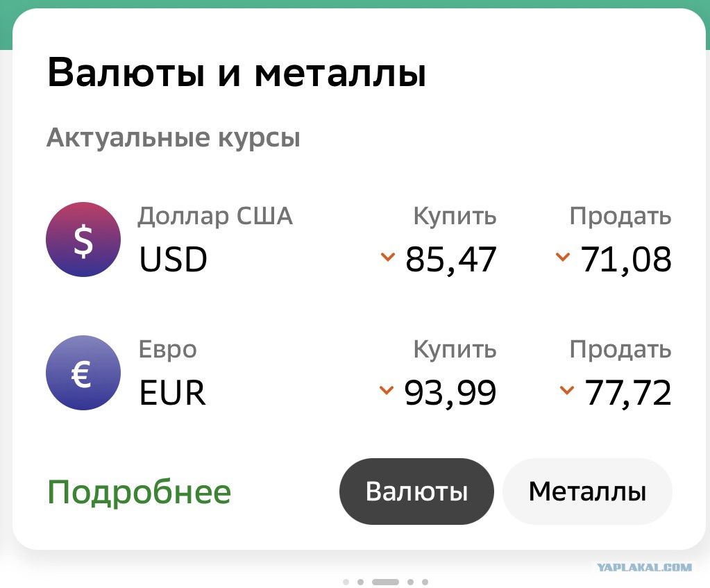Image resolution: width=710 pixels, height=588 pixels.
Task: Tap the euro currency icon
Action: (x=83, y=373)
